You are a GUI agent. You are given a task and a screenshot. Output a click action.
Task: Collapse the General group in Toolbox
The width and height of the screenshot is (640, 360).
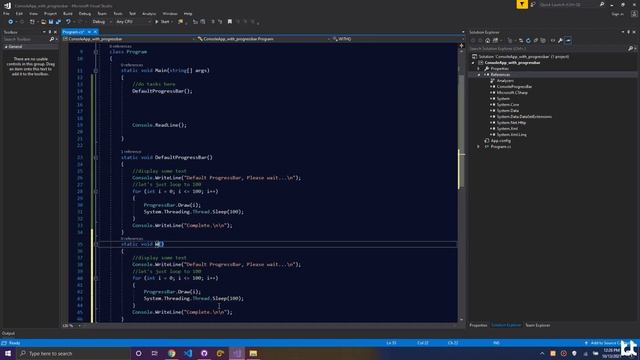[6, 47]
